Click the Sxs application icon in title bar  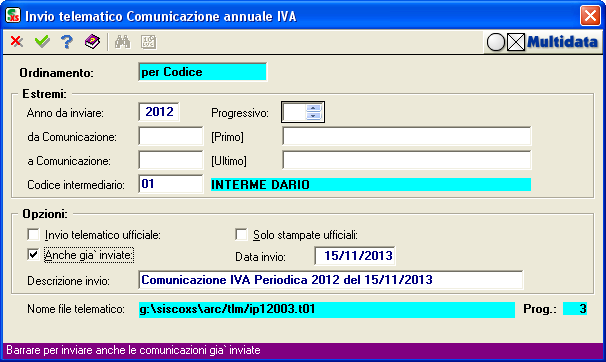coord(13,16)
